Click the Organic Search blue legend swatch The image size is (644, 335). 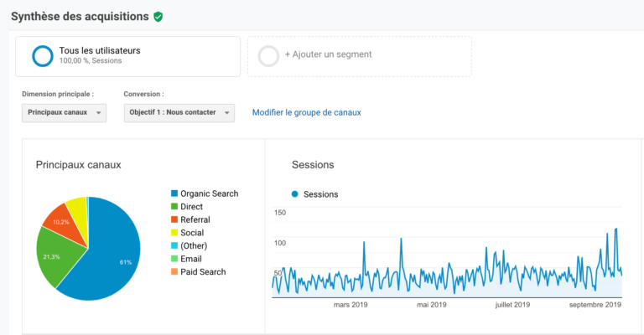(174, 193)
